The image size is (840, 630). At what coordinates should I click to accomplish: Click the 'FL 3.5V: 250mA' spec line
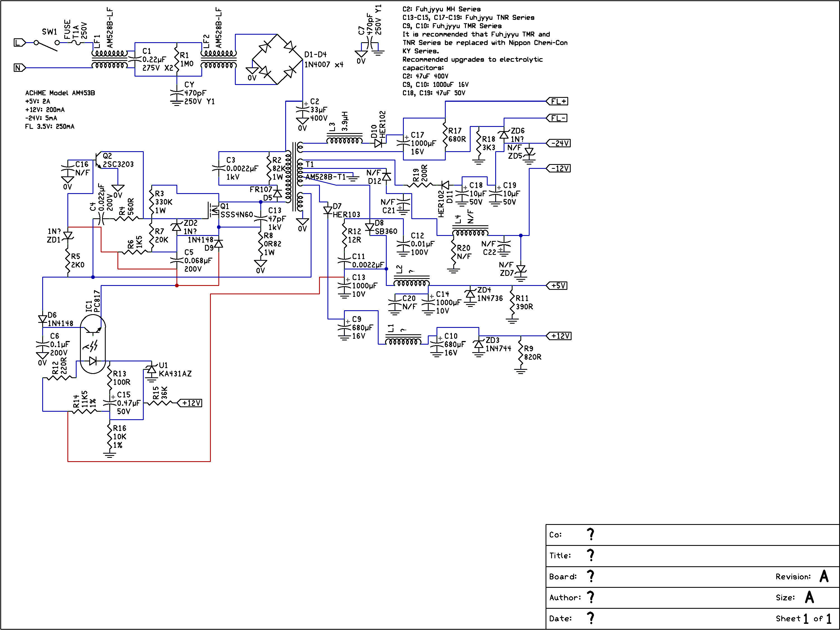(x=50, y=126)
